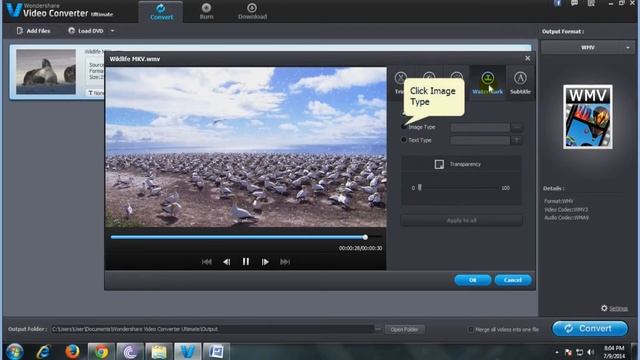
Task: Close the Wildlife MKV.wmv dialog
Action: coord(527,58)
